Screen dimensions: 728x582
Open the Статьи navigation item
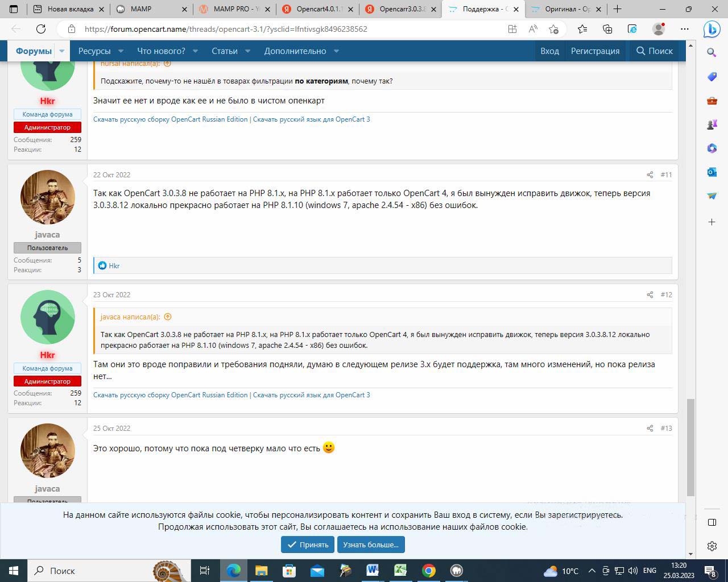pyautogui.click(x=225, y=51)
